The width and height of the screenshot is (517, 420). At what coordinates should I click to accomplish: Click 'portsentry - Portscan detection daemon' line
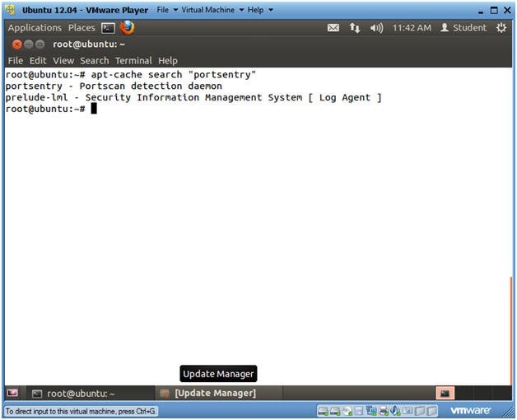(x=114, y=86)
